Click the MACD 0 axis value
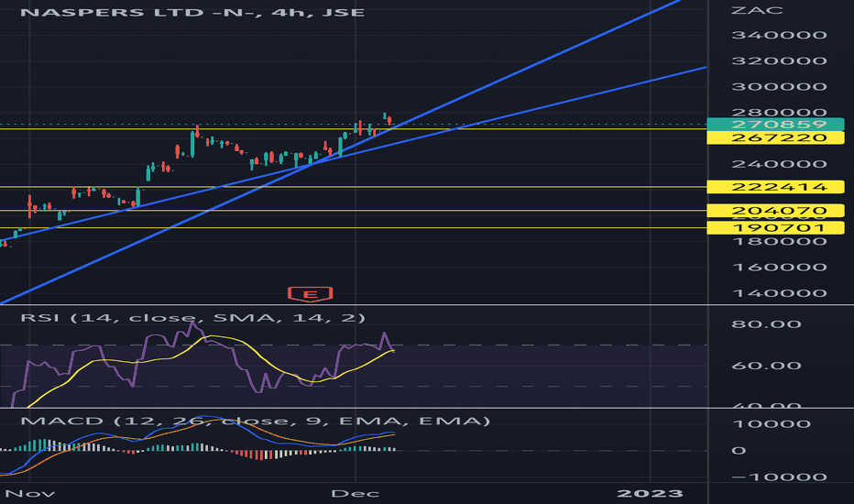854x504 pixels. pyautogui.click(x=739, y=451)
